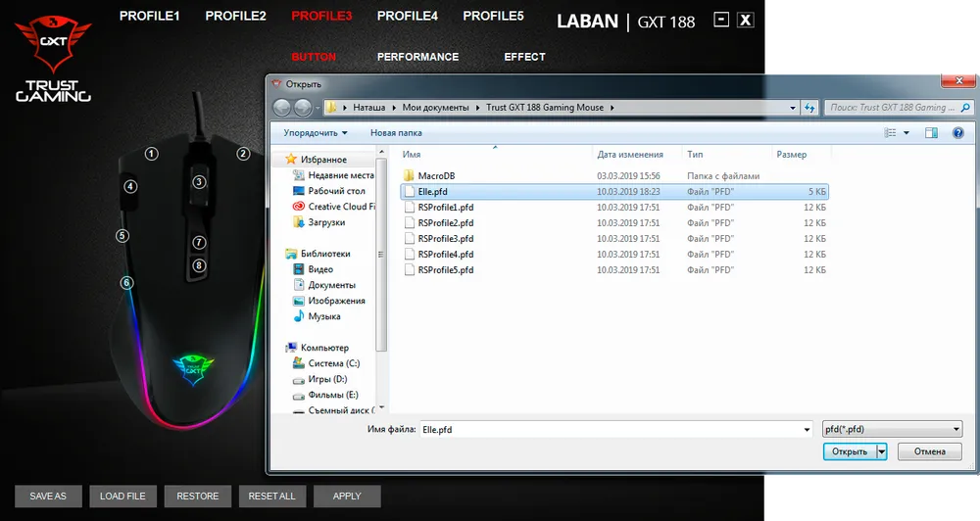Screen dimensions: 980x521
Task: Open the MacroDB folder
Action: pyautogui.click(x=437, y=175)
